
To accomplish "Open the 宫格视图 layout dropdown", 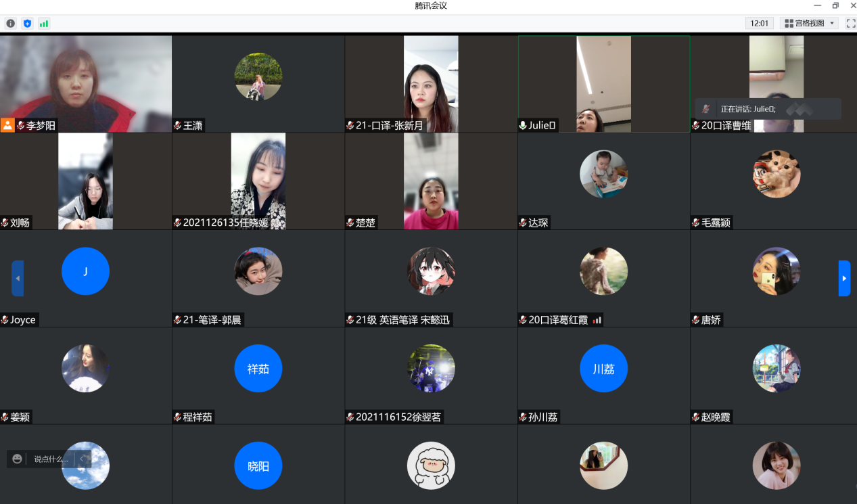I will point(809,23).
